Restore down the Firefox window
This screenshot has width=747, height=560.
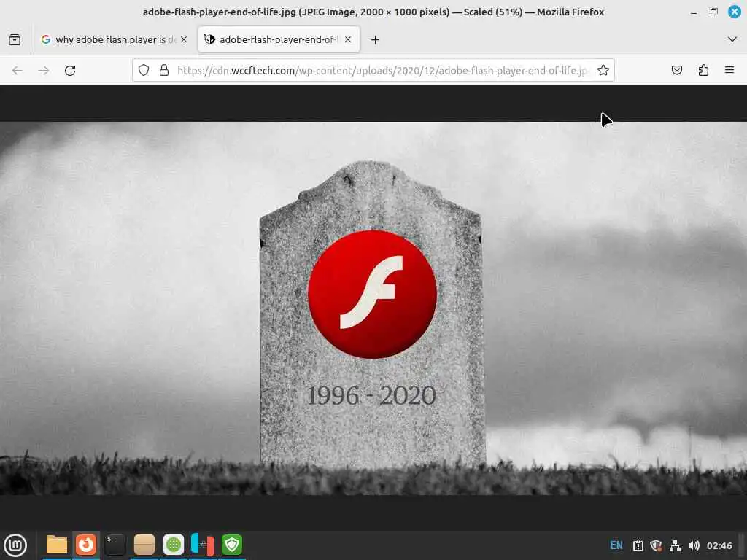point(713,12)
